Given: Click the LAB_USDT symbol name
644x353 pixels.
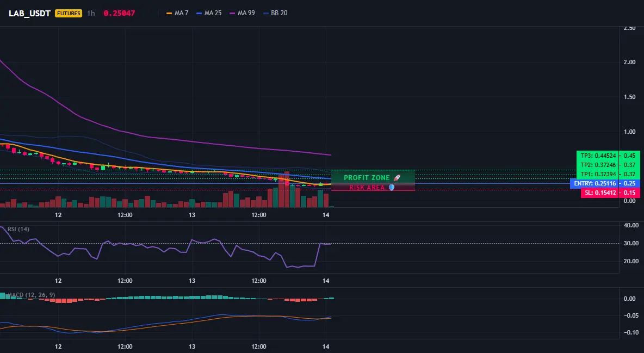Looking at the screenshot, I should [29, 13].
